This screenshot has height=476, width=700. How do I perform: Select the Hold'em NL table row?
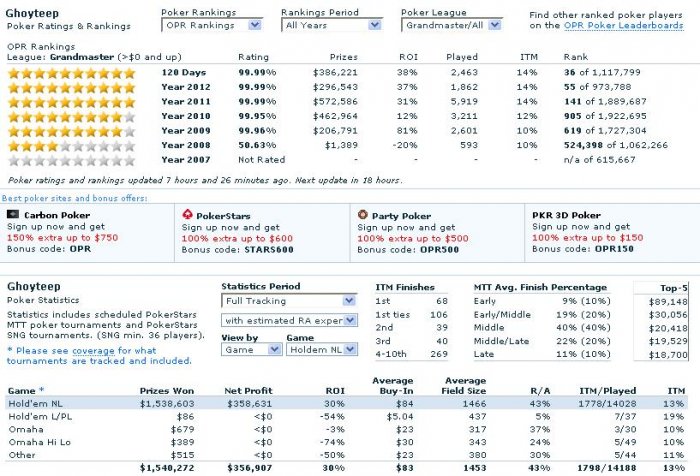[346, 404]
